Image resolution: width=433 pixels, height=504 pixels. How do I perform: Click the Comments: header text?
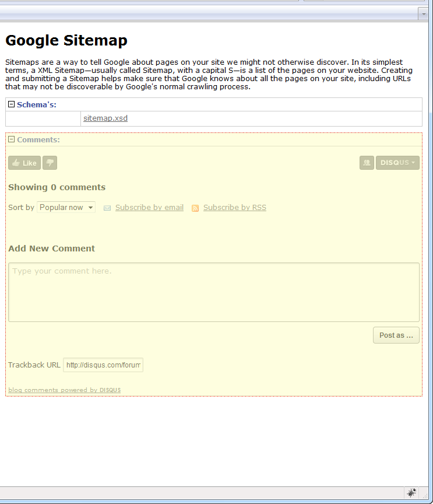38,139
